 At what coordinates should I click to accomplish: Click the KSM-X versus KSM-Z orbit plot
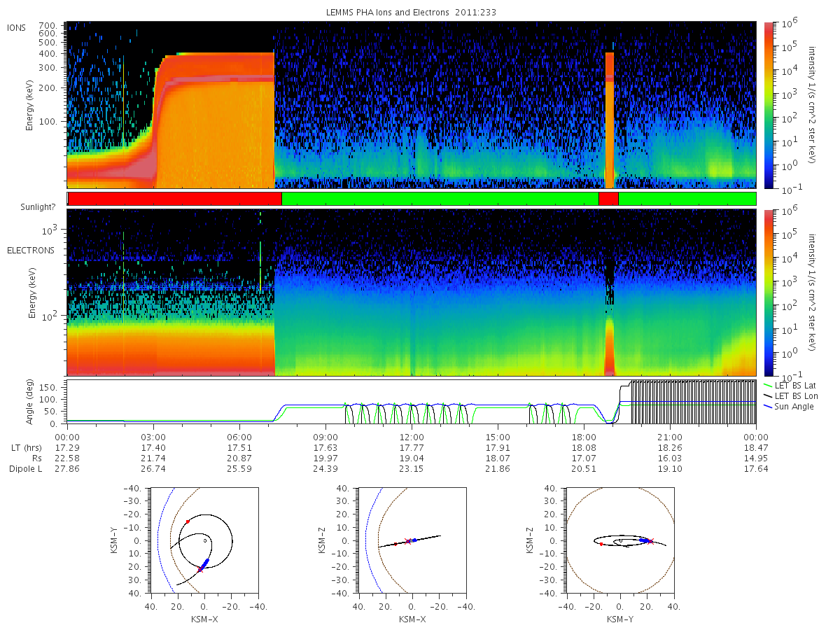coord(411,540)
